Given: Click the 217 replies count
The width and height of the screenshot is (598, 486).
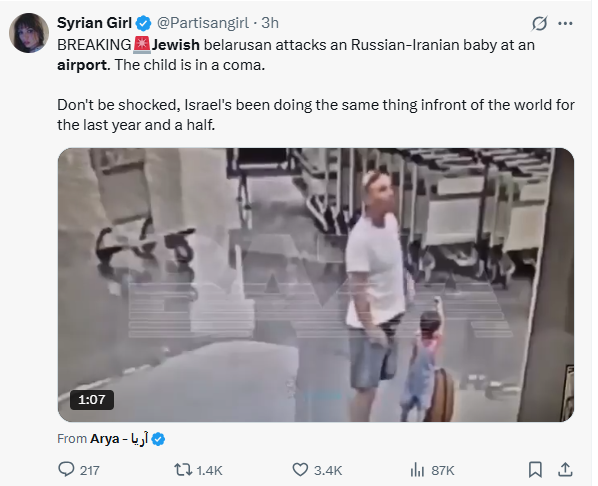Looking at the screenshot, I should click(x=90, y=470).
